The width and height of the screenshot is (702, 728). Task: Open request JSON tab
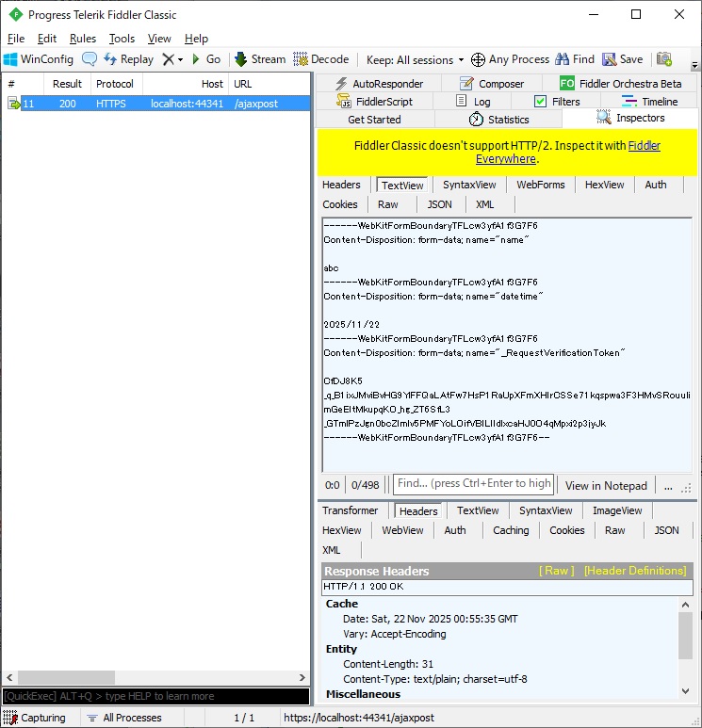(439, 204)
